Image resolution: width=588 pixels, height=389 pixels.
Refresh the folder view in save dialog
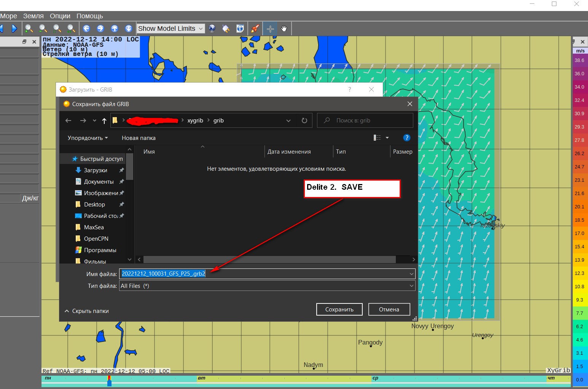click(304, 121)
